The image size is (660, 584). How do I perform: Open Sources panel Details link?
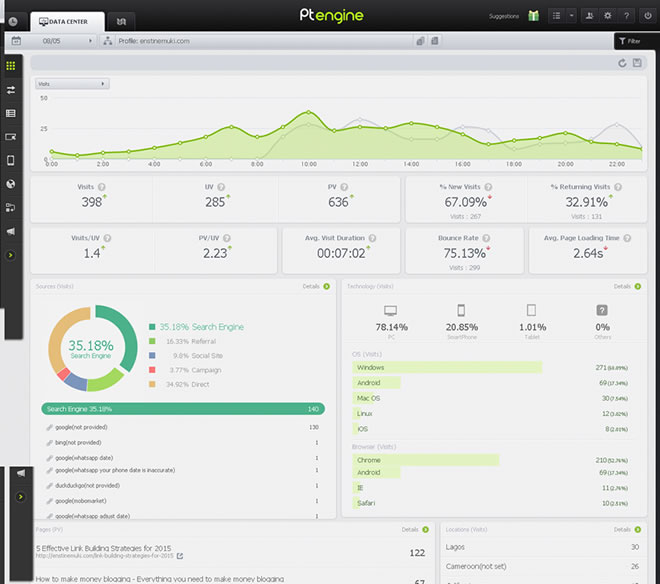pyautogui.click(x=316, y=286)
